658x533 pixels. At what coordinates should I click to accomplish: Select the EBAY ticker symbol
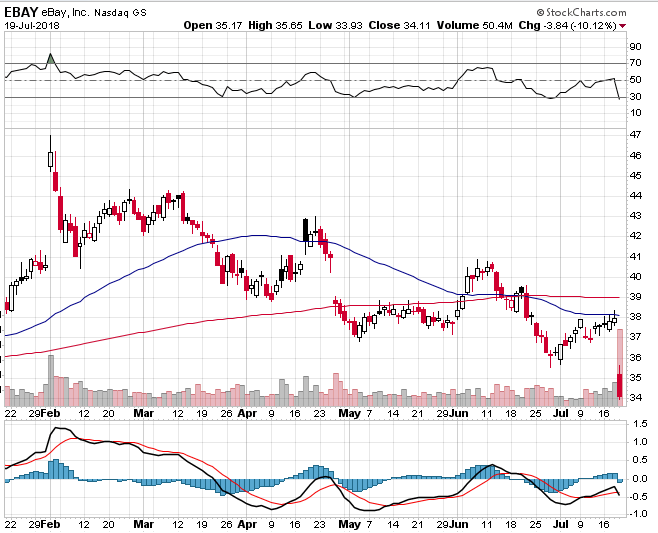tap(21, 12)
